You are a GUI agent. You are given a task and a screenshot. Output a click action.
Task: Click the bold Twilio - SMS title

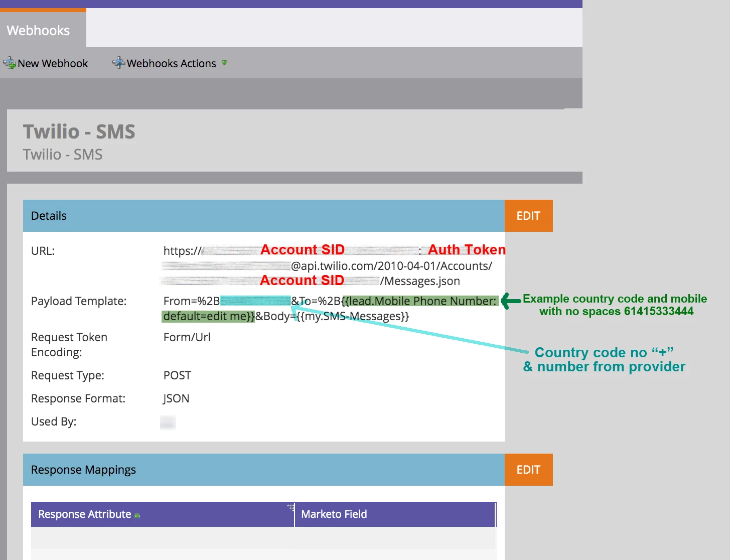[x=79, y=132]
